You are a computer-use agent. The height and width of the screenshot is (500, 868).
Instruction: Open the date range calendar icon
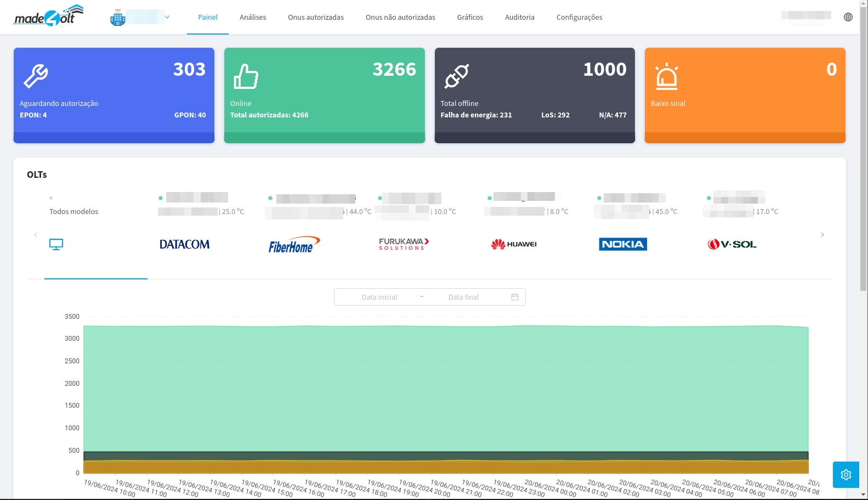[515, 297]
